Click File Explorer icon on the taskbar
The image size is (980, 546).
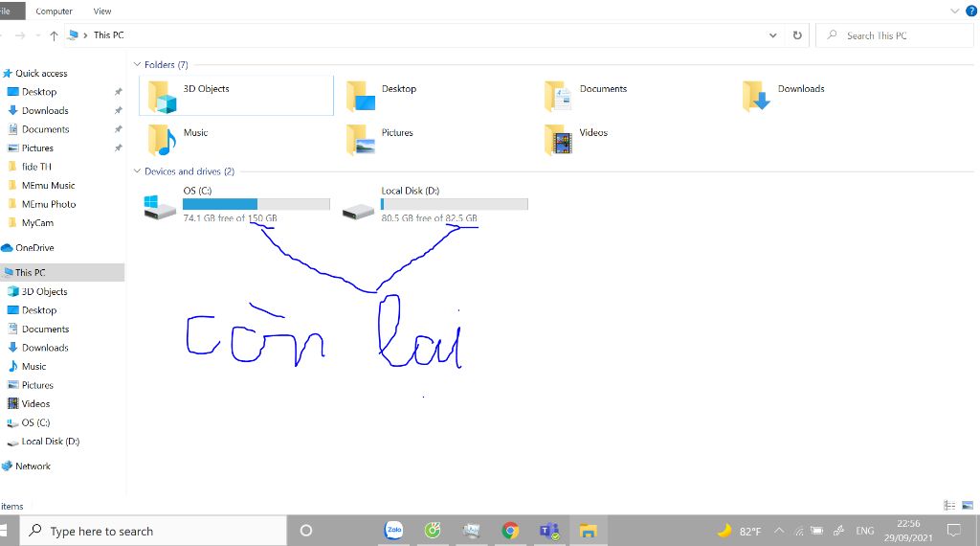(588, 531)
